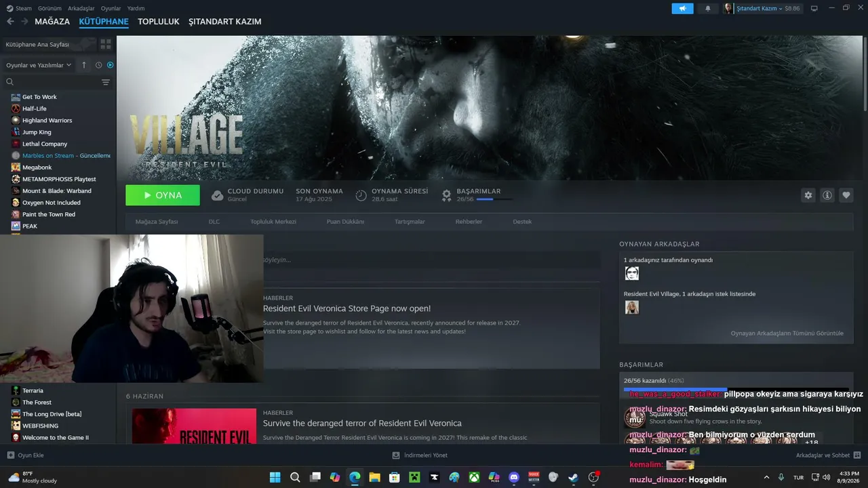Click the achievements progress bar under BAŞARIMLAR

coord(736,390)
